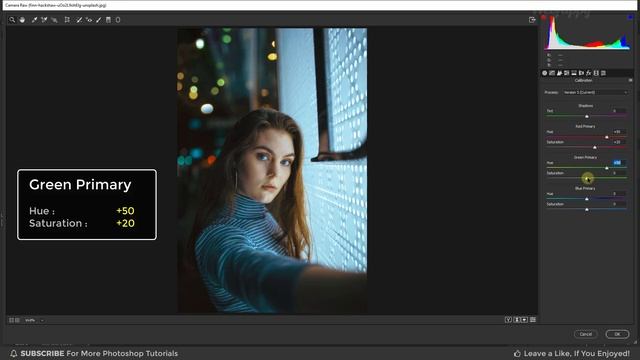Cycle Before/After view with Y icon
Screen dimensions: 640x360
coord(508,320)
